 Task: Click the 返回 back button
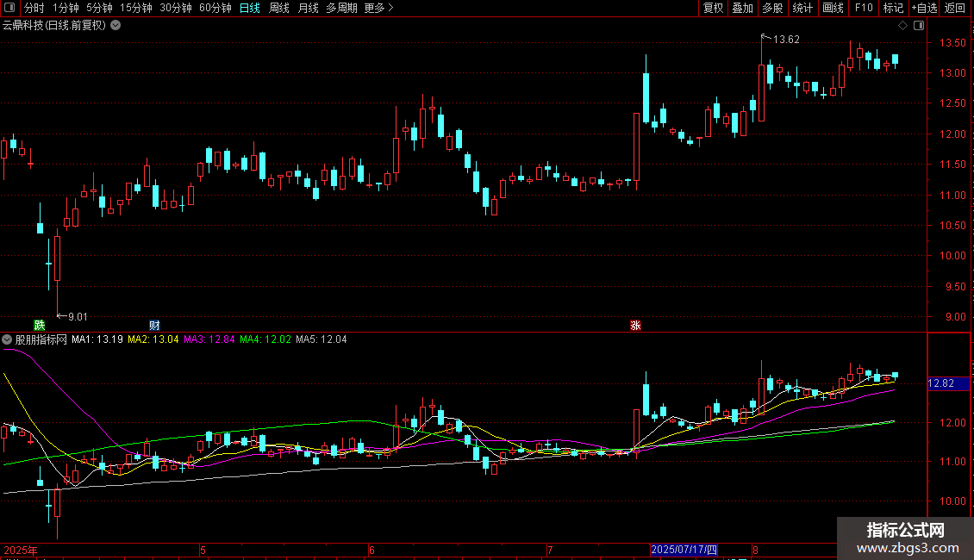coord(955,8)
